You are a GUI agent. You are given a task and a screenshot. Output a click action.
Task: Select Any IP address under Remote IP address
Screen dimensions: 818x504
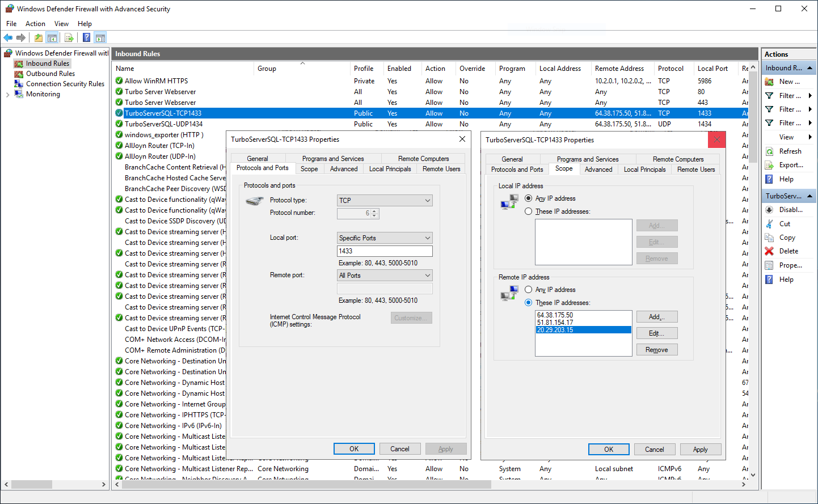point(529,289)
